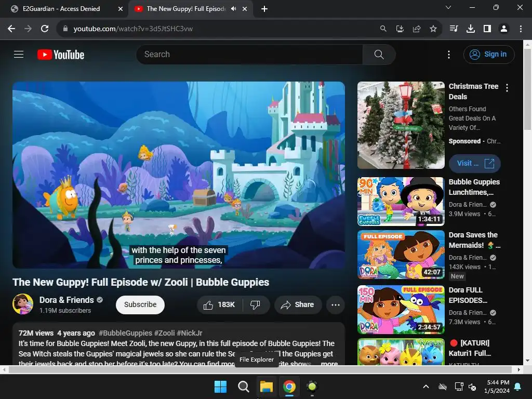
Task: Open Christmas Tree Deals ad thumbnail
Action: point(401,125)
